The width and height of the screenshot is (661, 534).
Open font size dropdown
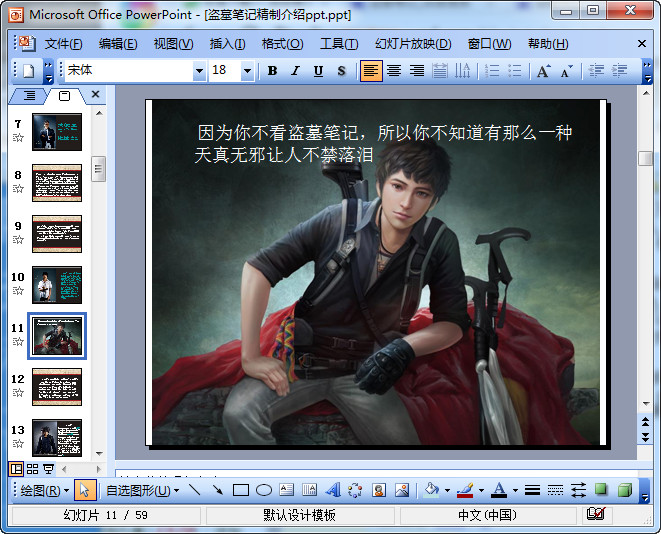(247, 70)
